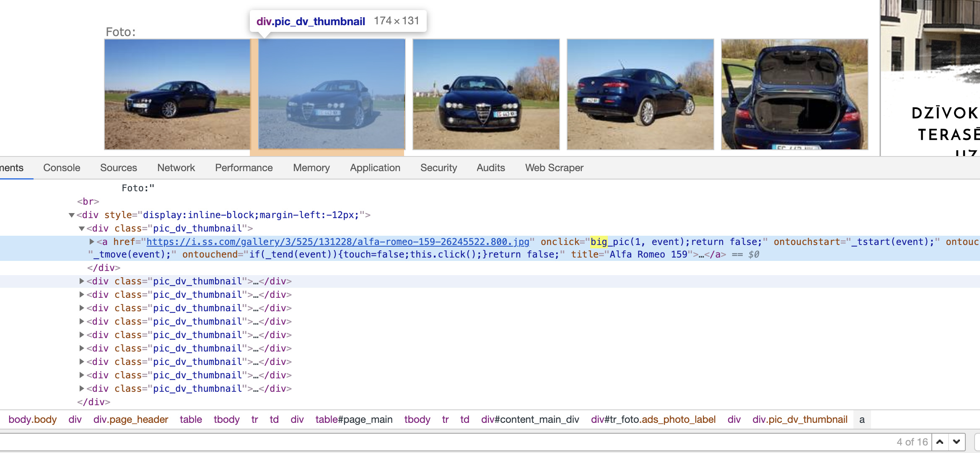Viewport: 980px width, 453px height.
Task: Select div.page_header in the breadcrumb
Action: pyautogui.click(x=130, y=419)
